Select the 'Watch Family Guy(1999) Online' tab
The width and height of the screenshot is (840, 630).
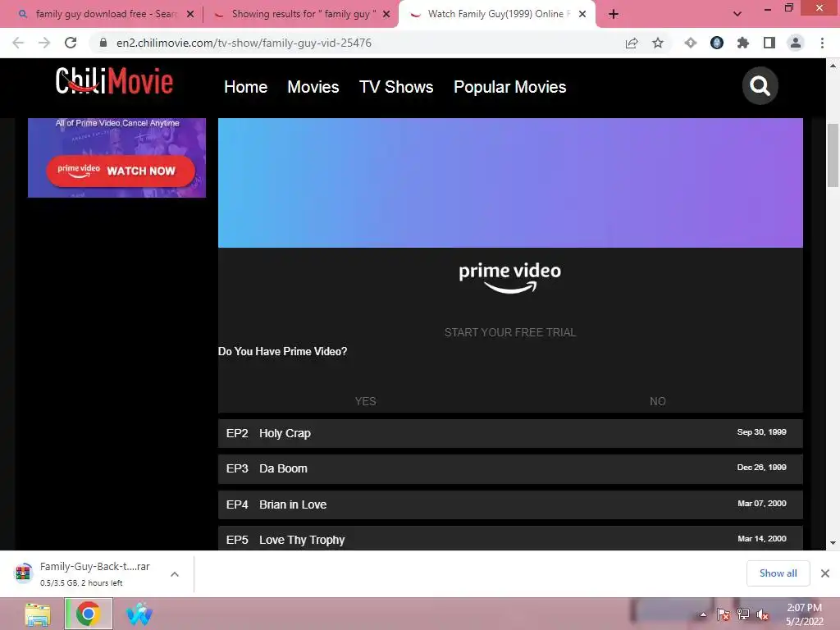495,14
